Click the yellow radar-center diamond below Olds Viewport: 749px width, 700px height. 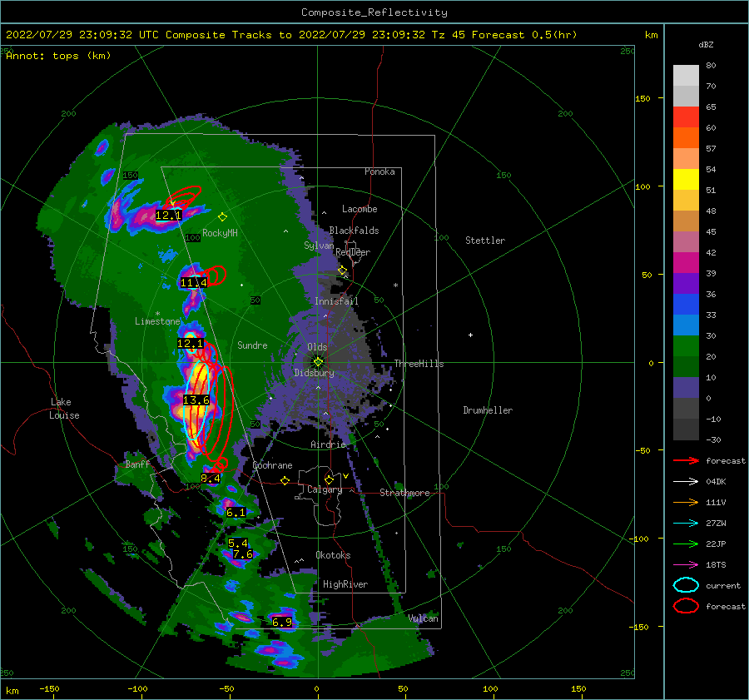[318, 362]
